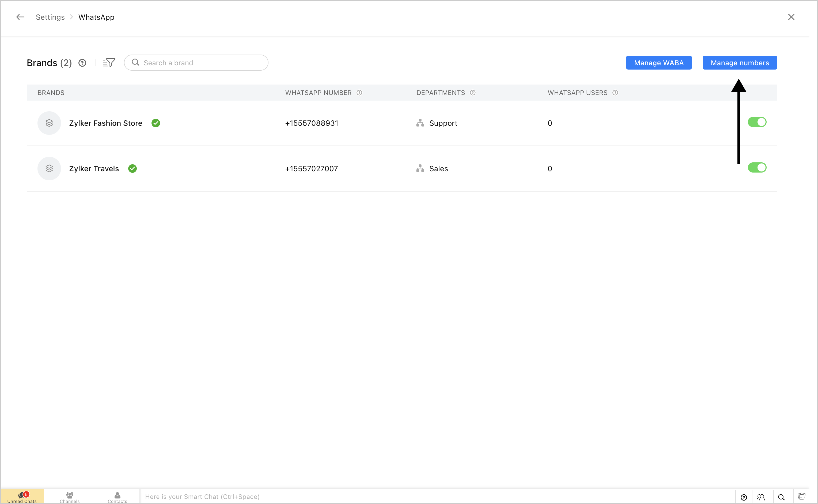The image size is (818, 504).
Task: Click the back arrow icon
Action: pyautogui.click(x=20, y=17)
